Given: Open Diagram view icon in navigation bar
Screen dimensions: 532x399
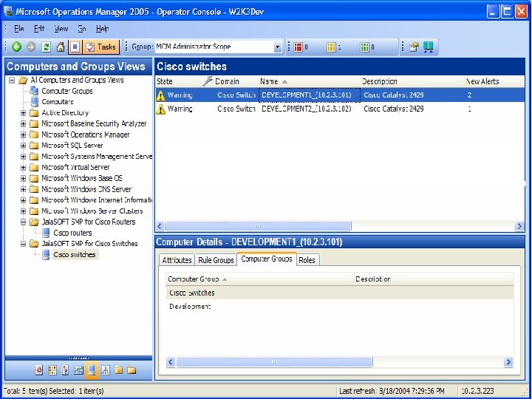Looking at the screenshot, I should tap(106, 370).
